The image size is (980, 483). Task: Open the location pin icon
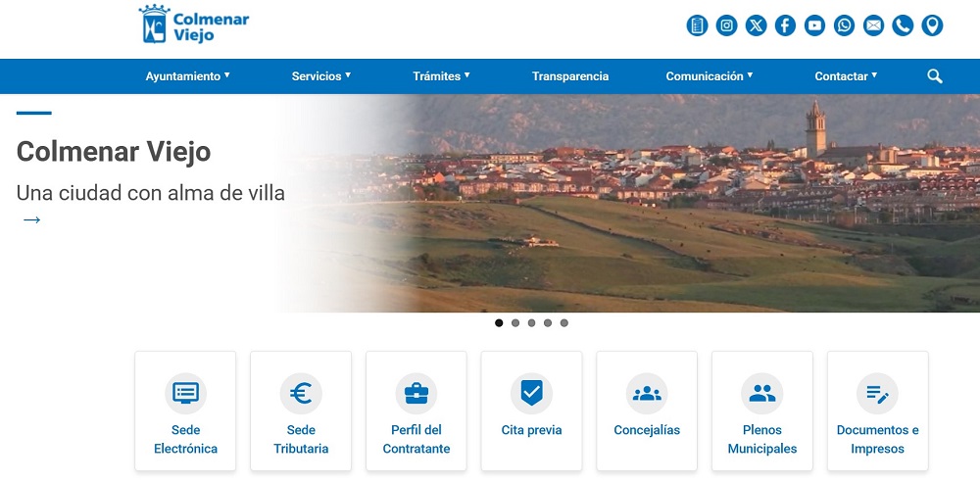point(932,25)
